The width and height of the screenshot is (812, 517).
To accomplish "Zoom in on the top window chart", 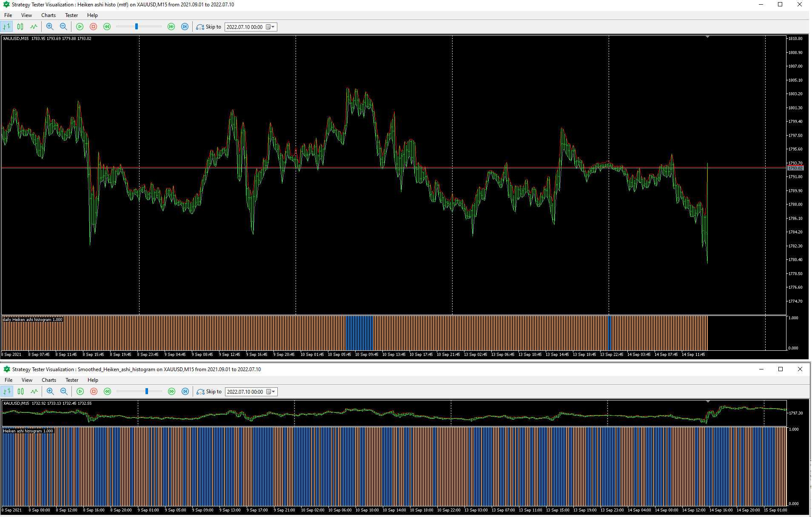I will (x=50, y=27).
